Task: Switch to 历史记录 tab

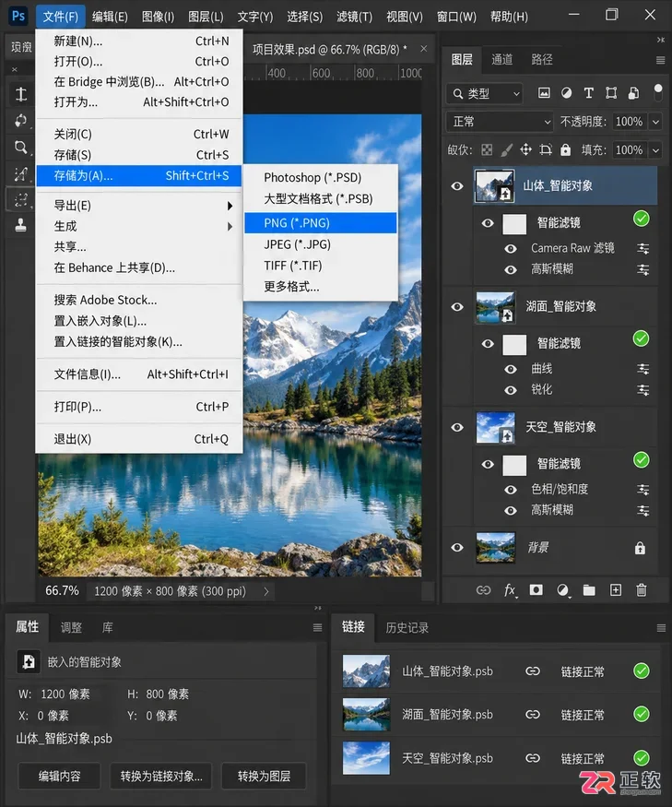Action: (x=407, y=628)
